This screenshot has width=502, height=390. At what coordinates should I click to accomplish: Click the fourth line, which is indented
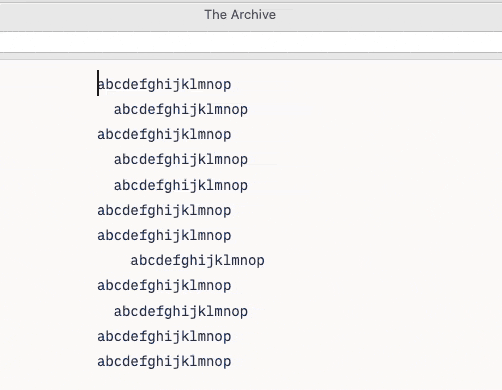point(181,160)
